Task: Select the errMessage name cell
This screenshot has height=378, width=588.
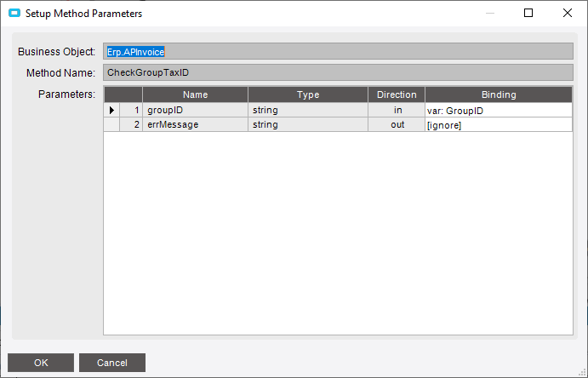Action: (196, 124)
